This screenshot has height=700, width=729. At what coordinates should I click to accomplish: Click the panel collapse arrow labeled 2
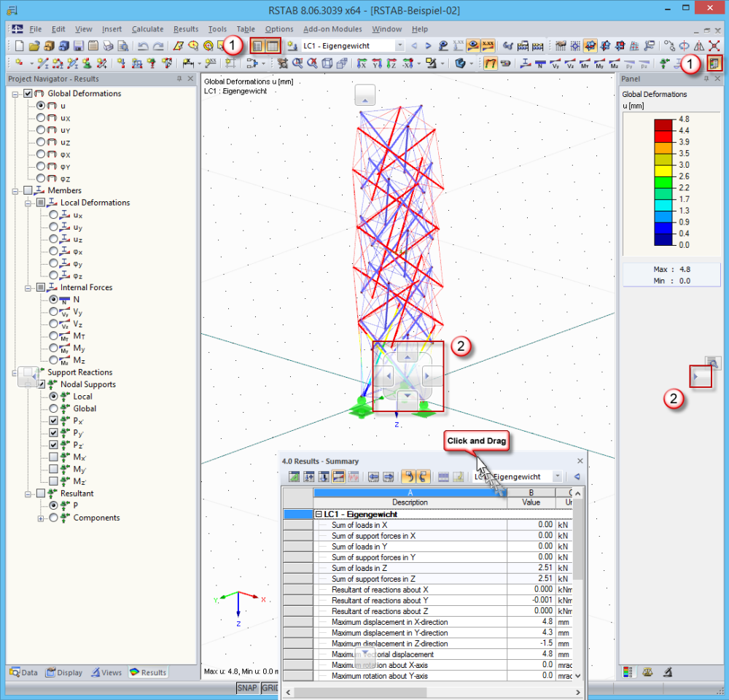tap(699, 376)
